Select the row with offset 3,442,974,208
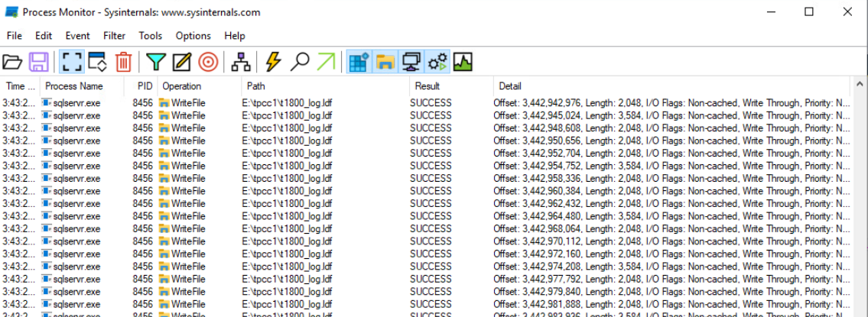Viewport: 868px width, 317px height. tap(426, 266)
